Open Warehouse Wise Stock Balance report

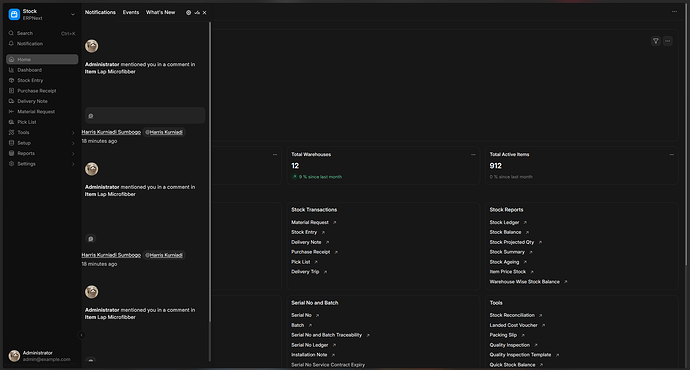click(525, 282)
